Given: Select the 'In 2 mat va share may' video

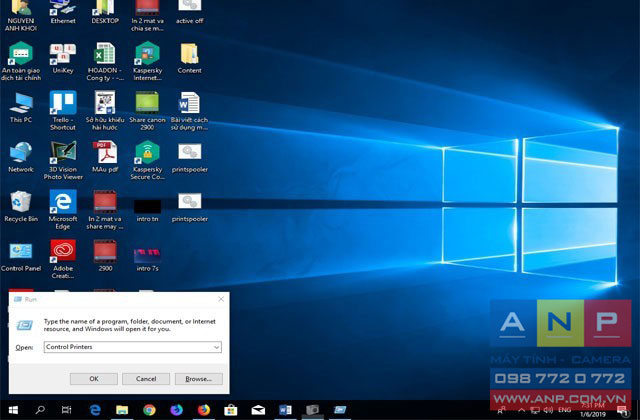Looking at the screenshot, I should pos(105,210).
